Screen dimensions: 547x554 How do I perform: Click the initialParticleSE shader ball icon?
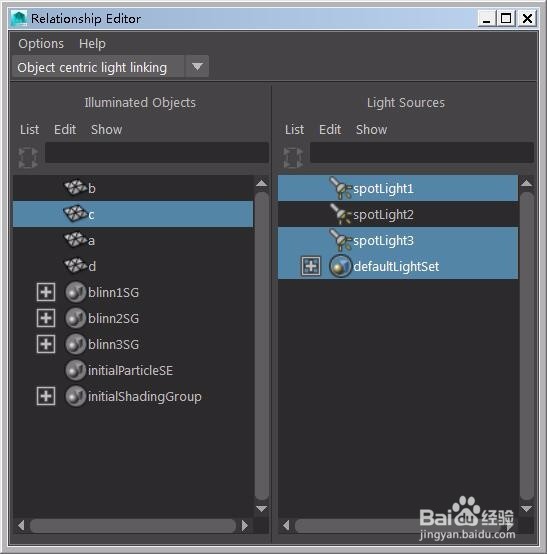[x=75, y=370]
